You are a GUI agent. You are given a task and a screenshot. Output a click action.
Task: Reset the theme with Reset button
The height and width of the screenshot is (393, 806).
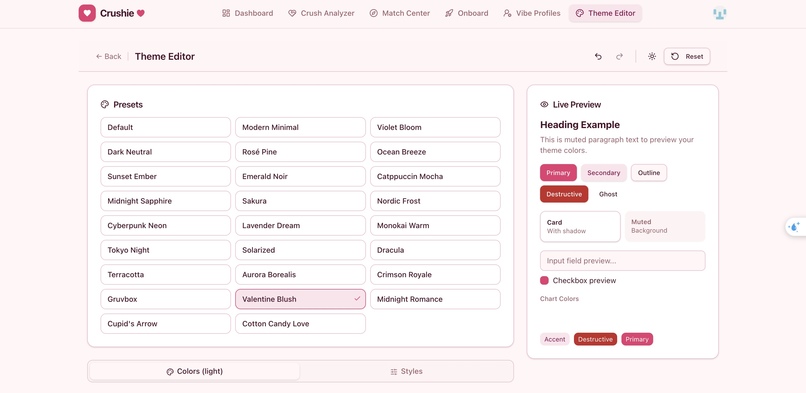687,57
